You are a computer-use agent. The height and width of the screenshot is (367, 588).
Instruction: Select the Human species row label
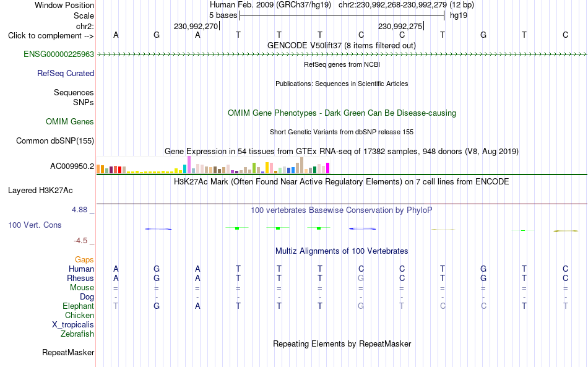81,269
